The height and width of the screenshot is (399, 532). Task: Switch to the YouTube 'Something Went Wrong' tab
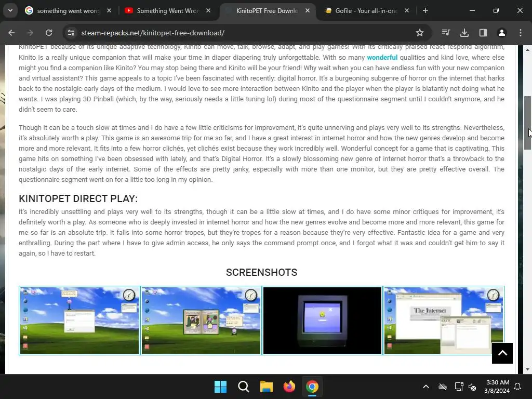point(168,10)
